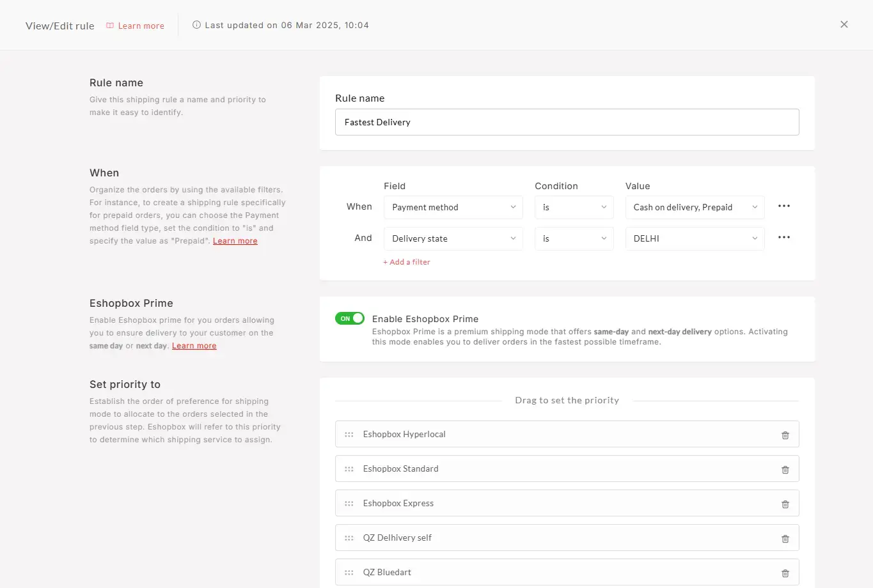Click the info icon before Last updated
This screenshot has width=873, height=588.
click(196, 25)
